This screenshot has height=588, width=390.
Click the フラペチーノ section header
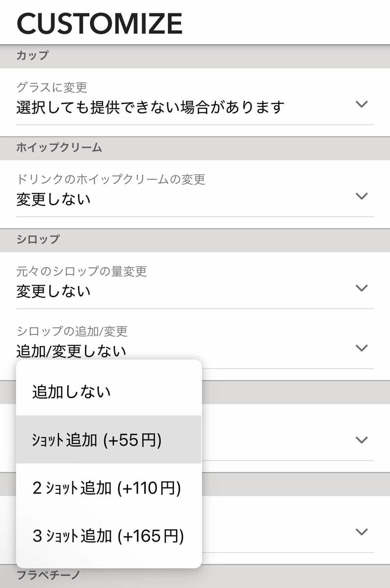[x=48, y=574]
